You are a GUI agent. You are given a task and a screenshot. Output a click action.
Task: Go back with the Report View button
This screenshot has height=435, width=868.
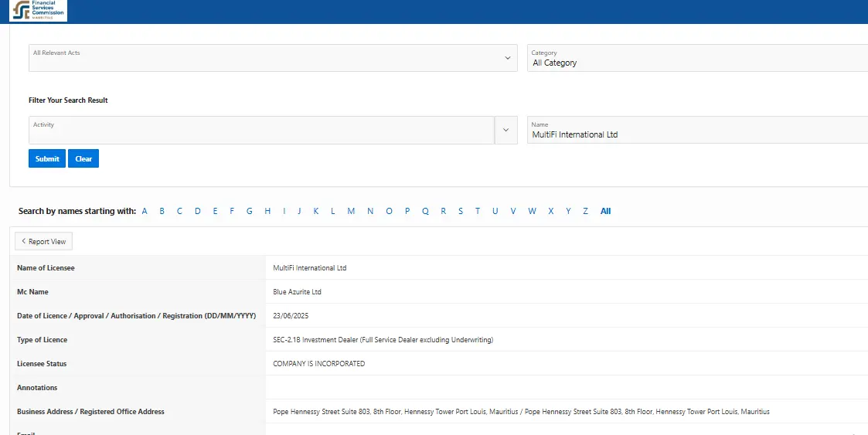point(44,241)
